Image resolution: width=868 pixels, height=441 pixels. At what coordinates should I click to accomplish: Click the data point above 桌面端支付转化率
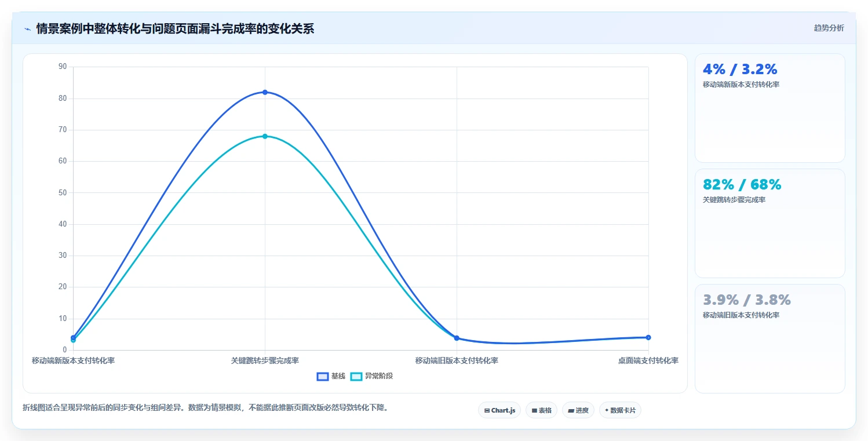(x=648, y=337)
